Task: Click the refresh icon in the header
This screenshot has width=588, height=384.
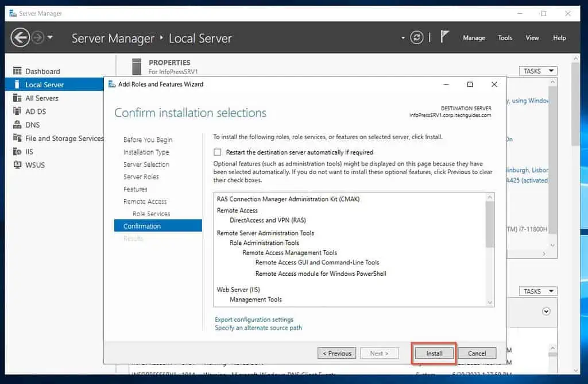Action: tap(416, 38)
